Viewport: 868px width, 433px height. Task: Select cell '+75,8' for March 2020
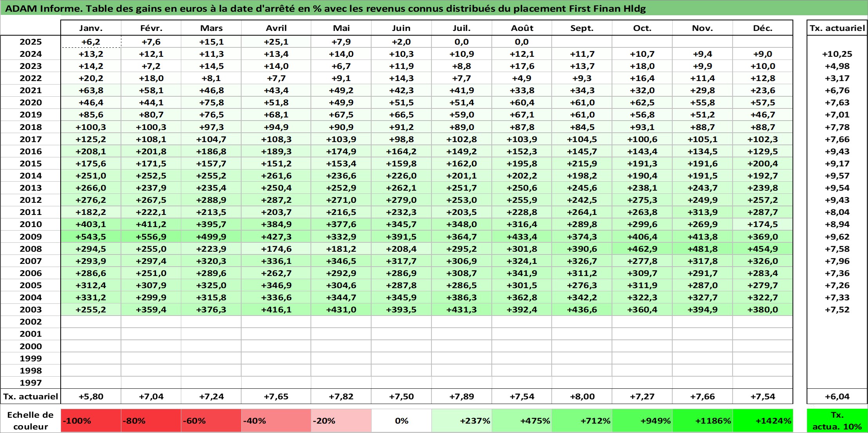[x=211, y=103]
